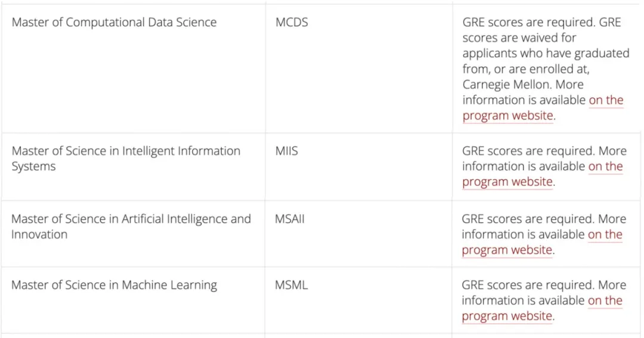Select the MCDS abbreviation cell
This screenshot has width=644, height=338.
click(292, 23)
